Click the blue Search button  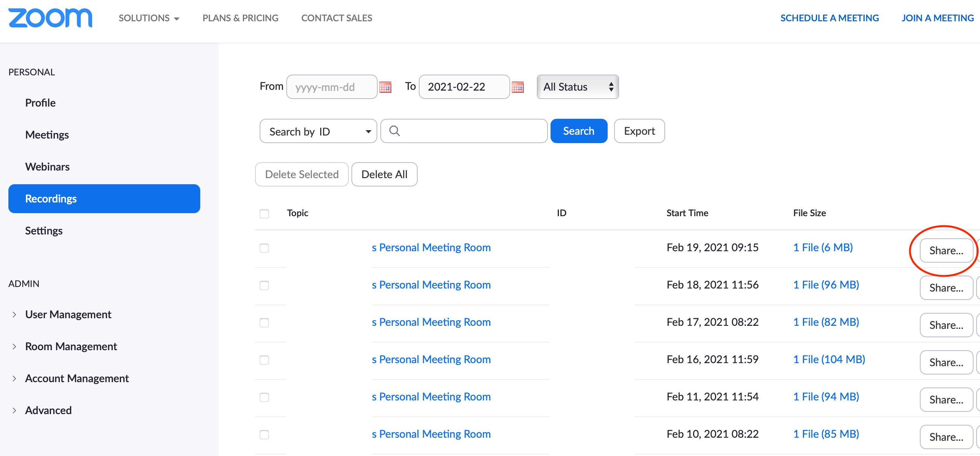(579, 131)
